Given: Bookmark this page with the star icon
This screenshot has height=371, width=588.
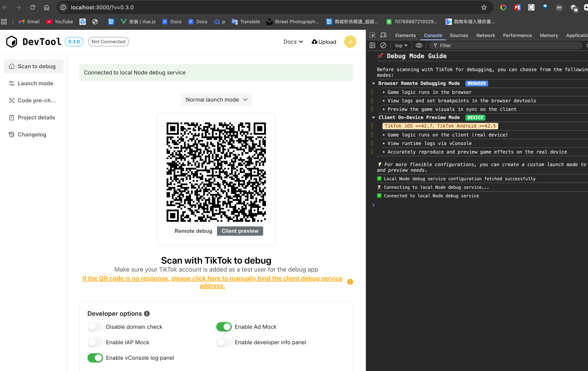Looking at the screenshot, I should (484, 7).
